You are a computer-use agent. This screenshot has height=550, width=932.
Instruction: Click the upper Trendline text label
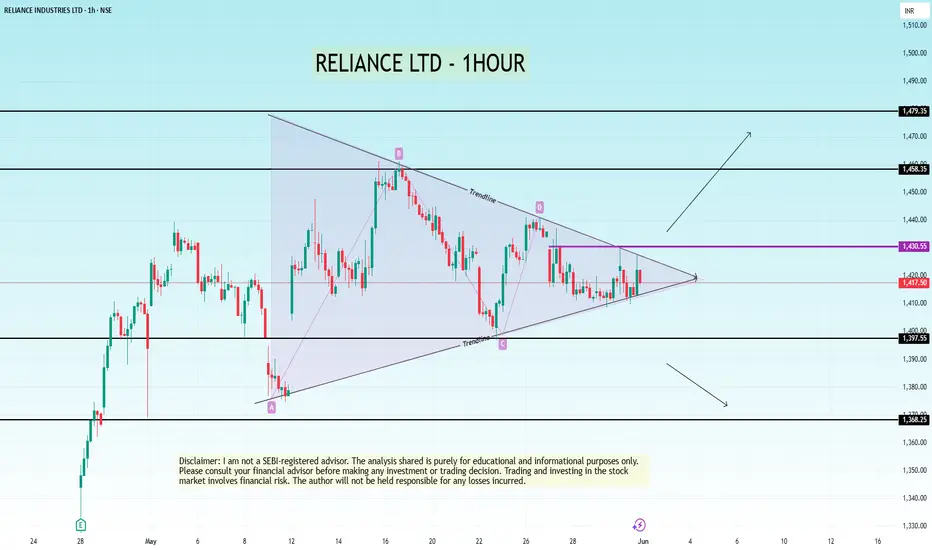tap(483, 196)
